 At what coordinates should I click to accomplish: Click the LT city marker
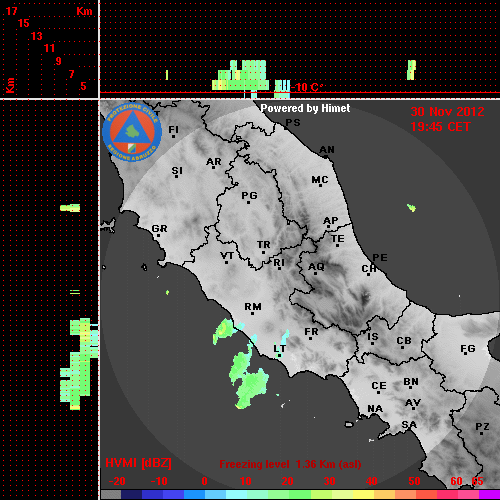(279, 351)
